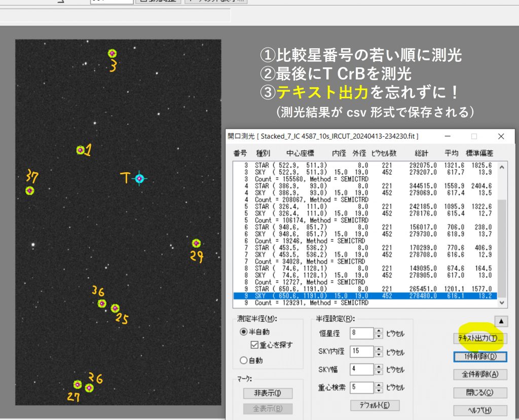Click 全件削除(A) button
519x420 pixels.
point(480,374)
